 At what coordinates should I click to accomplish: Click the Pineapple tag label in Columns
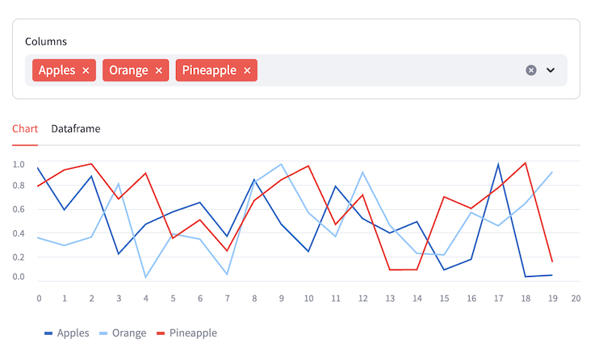click(209, 70)
